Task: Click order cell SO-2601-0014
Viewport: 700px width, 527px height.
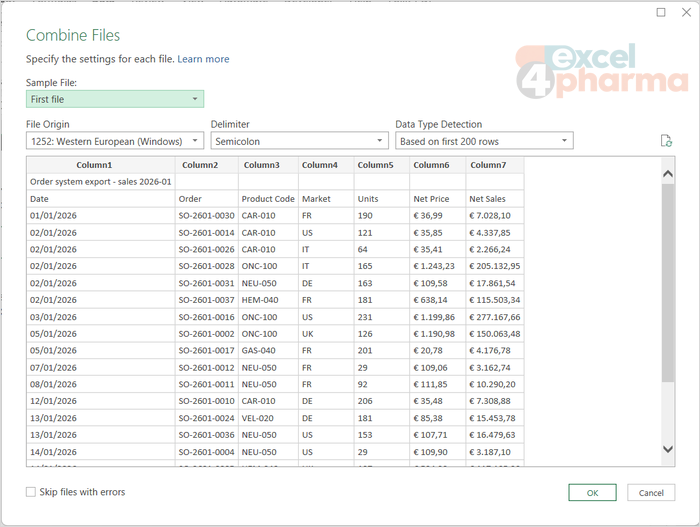Action: 207,233
